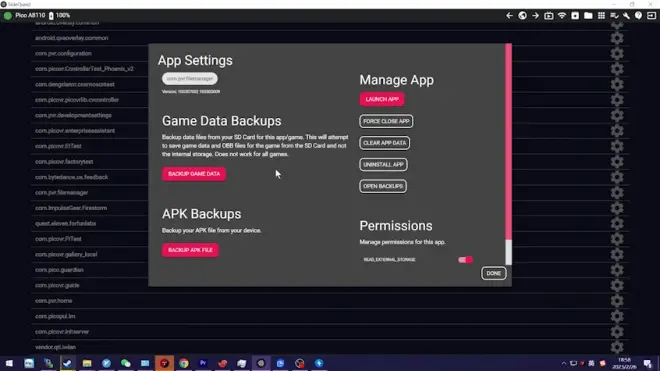This screenshot has width=660, height=371.
Task: Open settings gear for com.pvr.home
Action: pyautogui.click(x=617, y=301)
